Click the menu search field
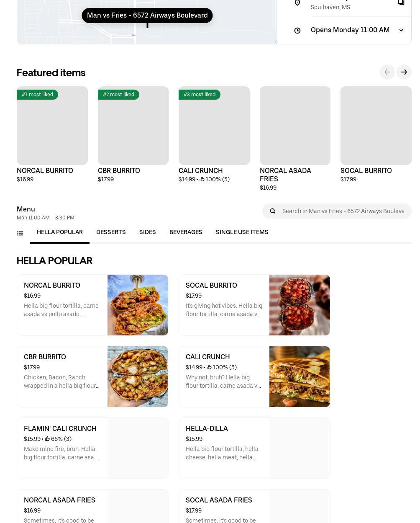This screenshot has width=420, height=523. coord(343,211)
